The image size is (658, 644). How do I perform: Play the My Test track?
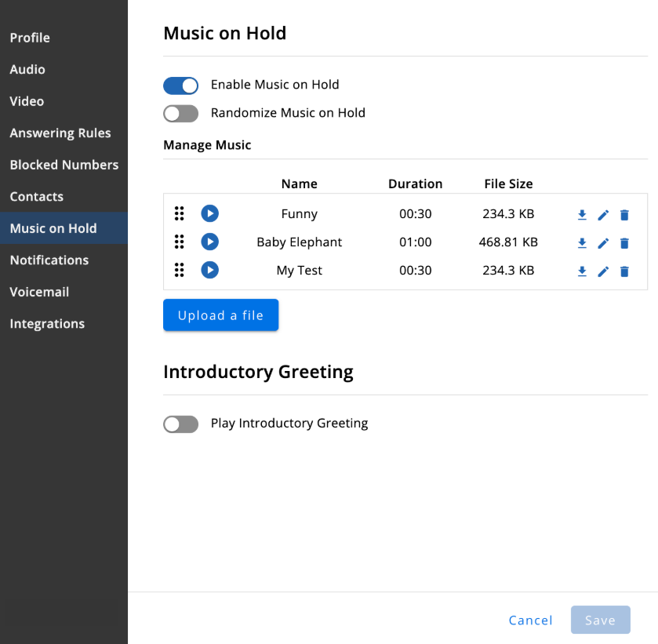click(x=210, y=270)
